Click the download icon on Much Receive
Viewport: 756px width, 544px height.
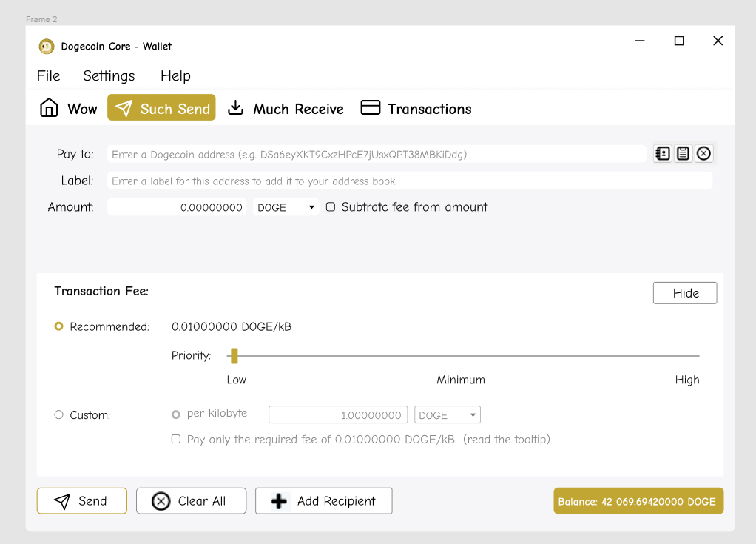click(235, 107)
